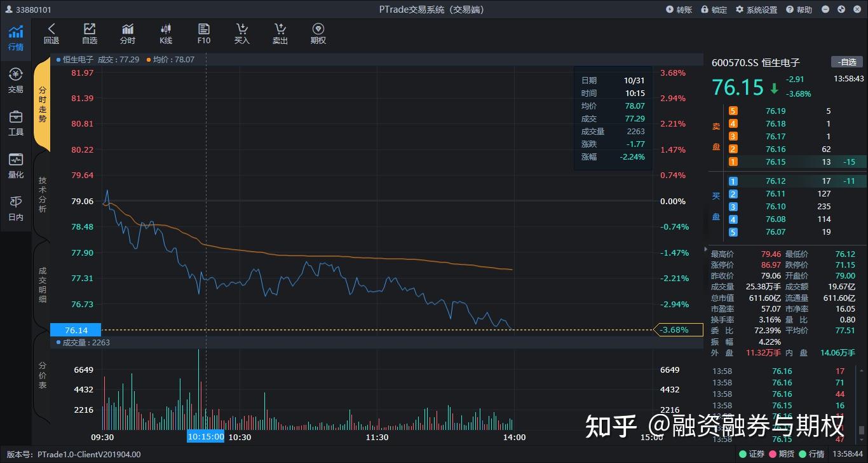This screenshot has width=868, height=463.
Task: Open the 交易 trading sidebar icon
Action: (x=15, y=81)
